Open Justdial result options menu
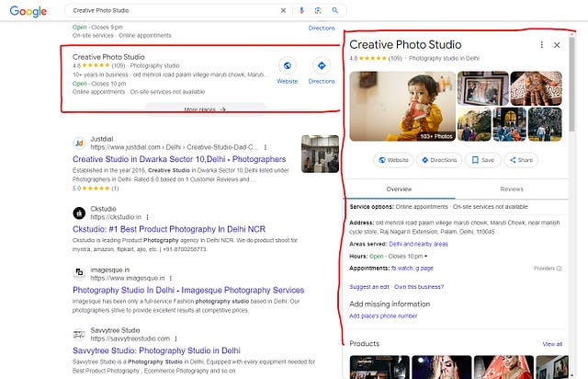588x379 pixels. (x=266, y=147)
